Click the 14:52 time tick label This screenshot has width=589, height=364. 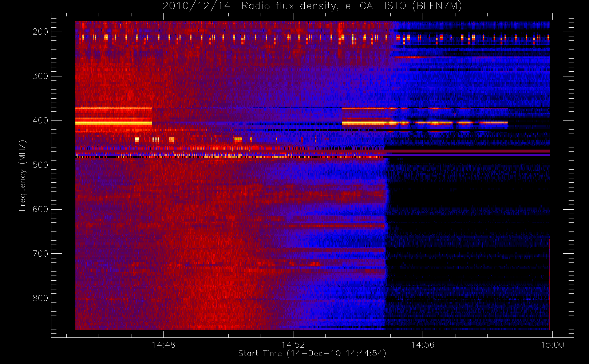(x=293, y=345)
